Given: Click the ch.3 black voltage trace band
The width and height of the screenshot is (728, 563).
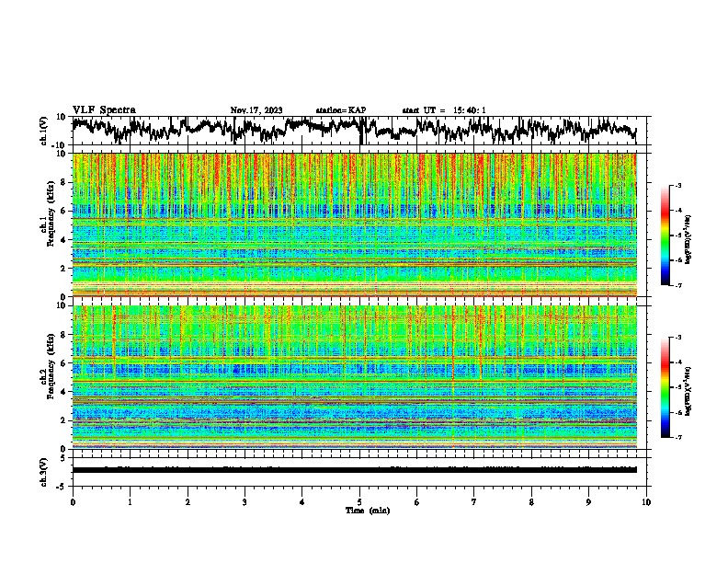Looking at the screenshot, I should click(355, 470).
